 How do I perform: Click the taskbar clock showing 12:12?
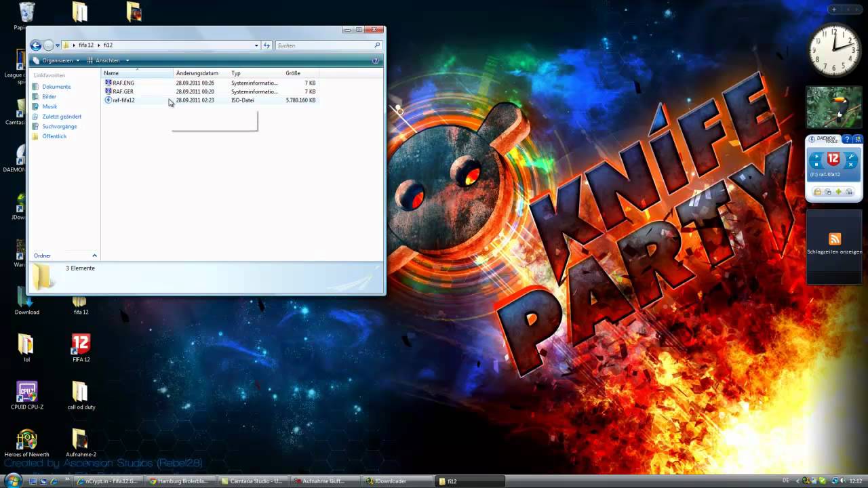pos(854,481)
